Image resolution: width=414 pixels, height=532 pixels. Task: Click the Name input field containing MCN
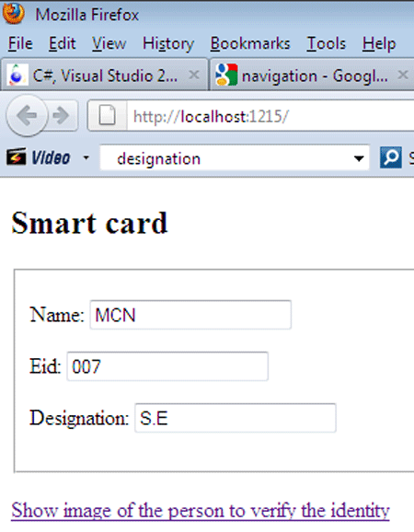point(190,315)
